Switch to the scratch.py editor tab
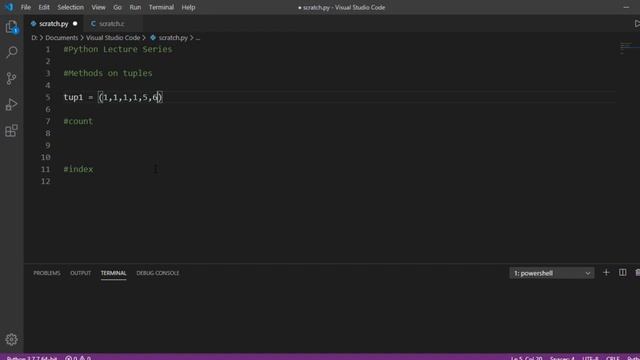This screenshot has height=360, width=640. pos(53,24)
